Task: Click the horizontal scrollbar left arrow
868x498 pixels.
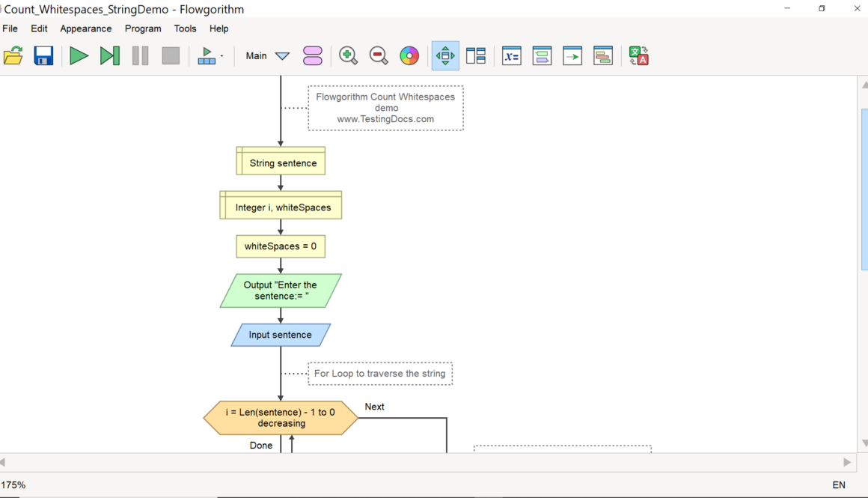Action: click(3, 462)
